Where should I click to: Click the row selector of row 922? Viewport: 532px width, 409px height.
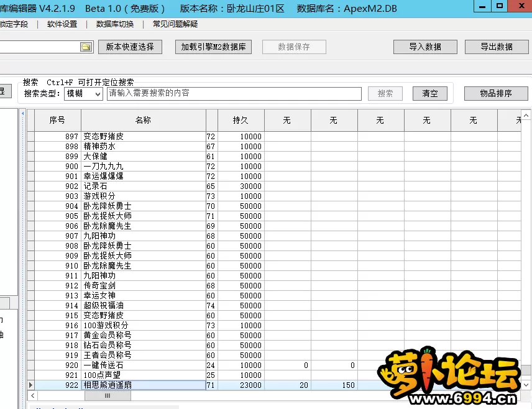pos(30,385)
